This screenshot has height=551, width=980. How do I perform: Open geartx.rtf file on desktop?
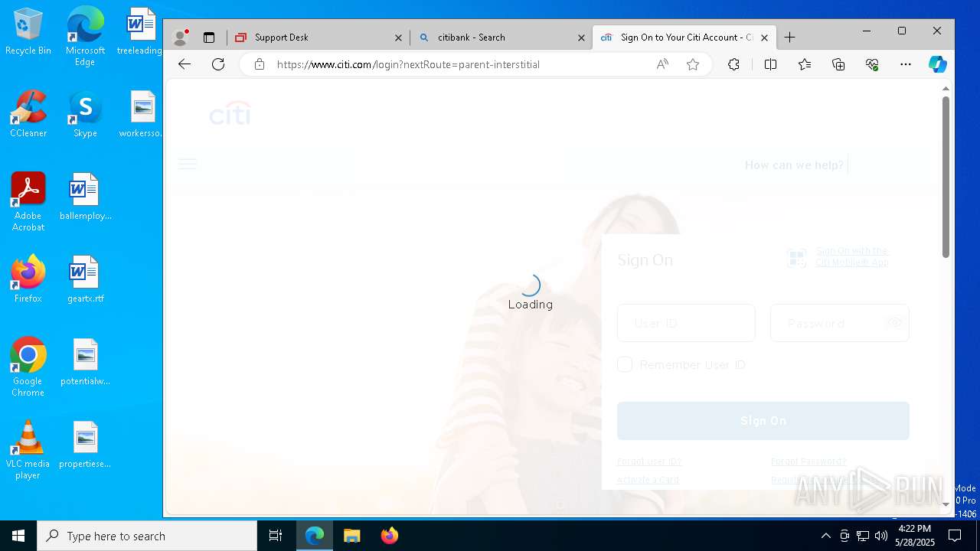pos(85,280)
